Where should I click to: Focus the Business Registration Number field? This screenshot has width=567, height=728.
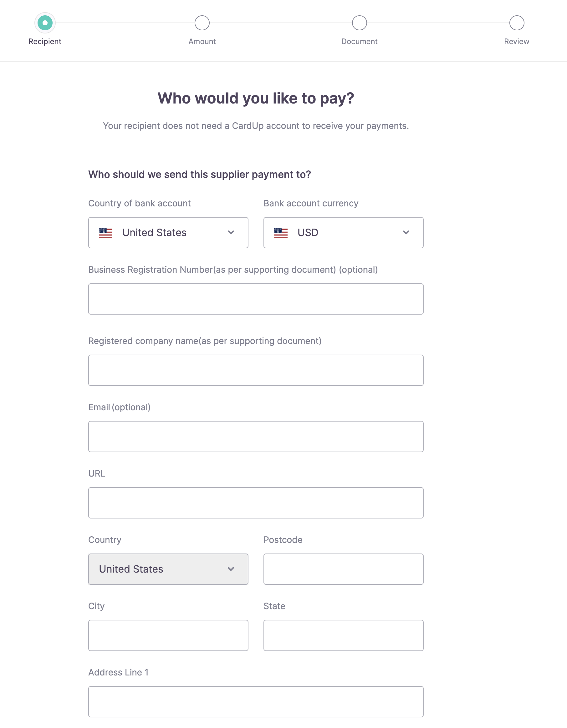[x=256, y=299]
